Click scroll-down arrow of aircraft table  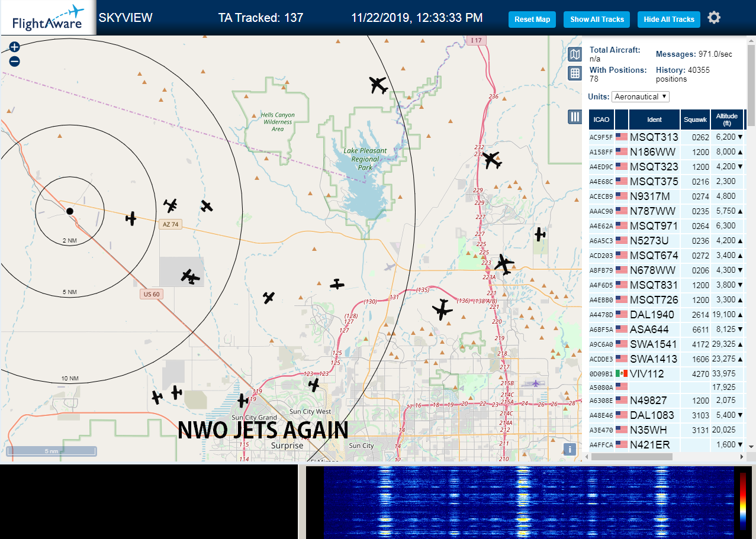click(751, 447)
